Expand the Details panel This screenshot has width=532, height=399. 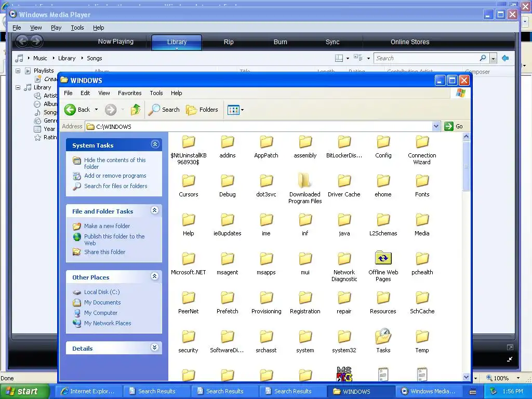(155, 348)
